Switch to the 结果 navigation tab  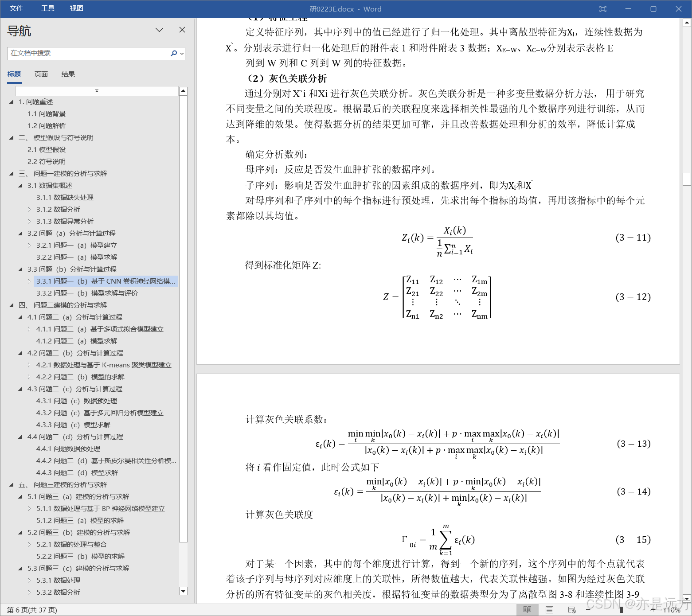coord(68,74)
